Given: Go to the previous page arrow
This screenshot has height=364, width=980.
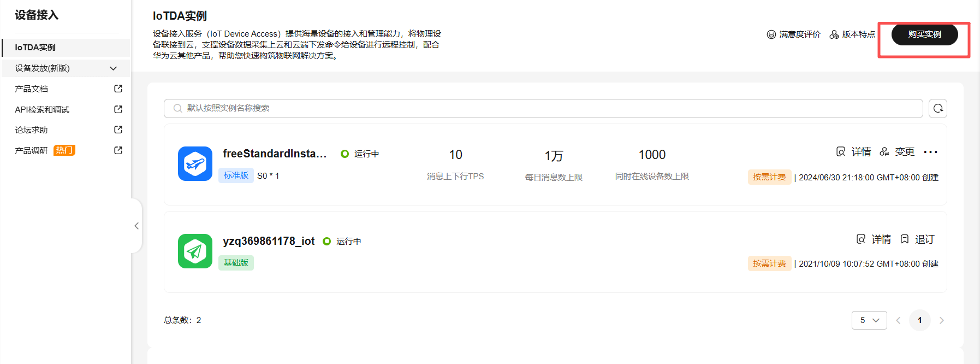Looking at the screenshot, I should (898, 320).
